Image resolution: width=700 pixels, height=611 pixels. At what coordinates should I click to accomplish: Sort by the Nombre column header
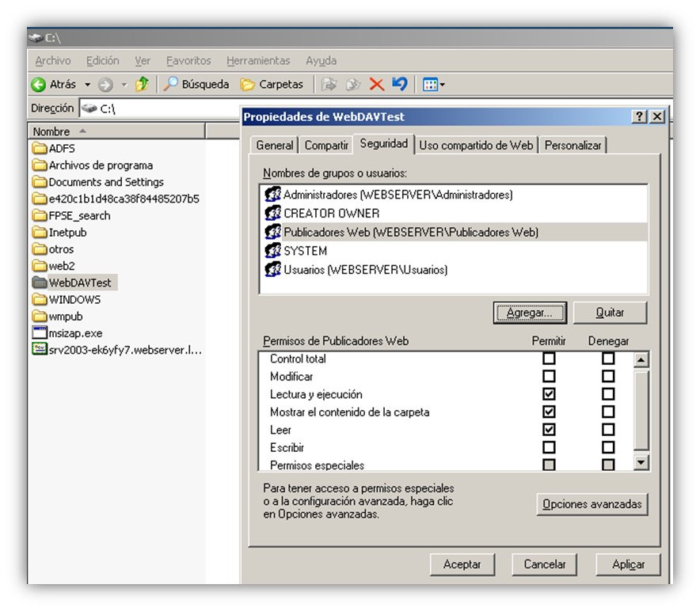[x=116, y=131]
